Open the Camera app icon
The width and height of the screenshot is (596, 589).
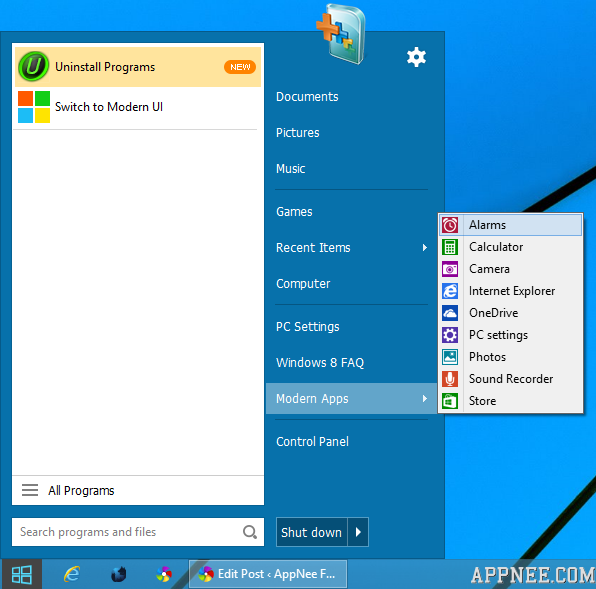point(450,269)
